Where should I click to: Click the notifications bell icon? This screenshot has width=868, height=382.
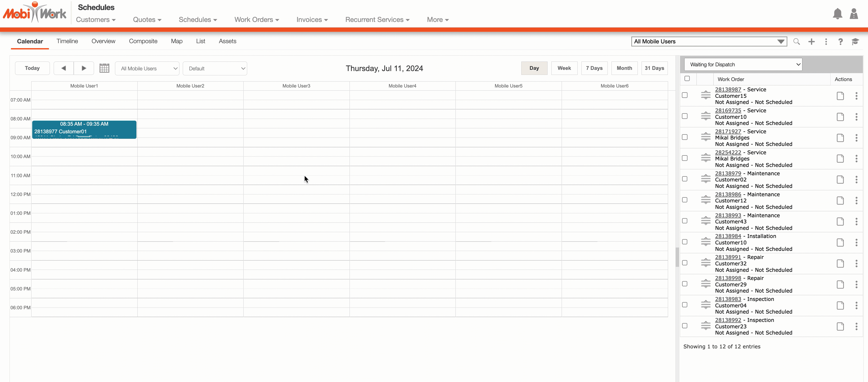837,14
